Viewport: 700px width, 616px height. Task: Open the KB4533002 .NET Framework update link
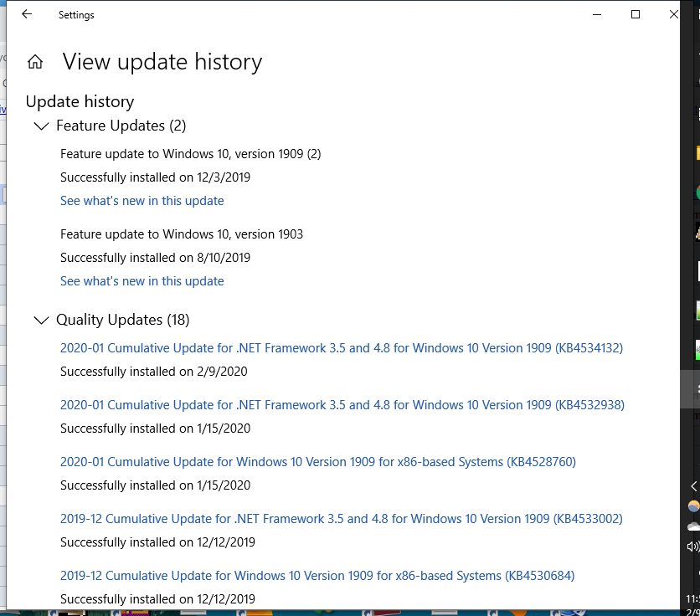pos(342,519)
